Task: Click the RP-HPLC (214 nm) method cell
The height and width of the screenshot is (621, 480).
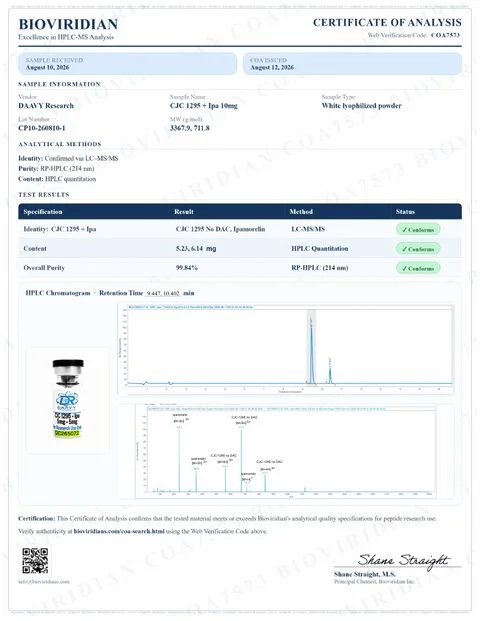Action: 320,268
